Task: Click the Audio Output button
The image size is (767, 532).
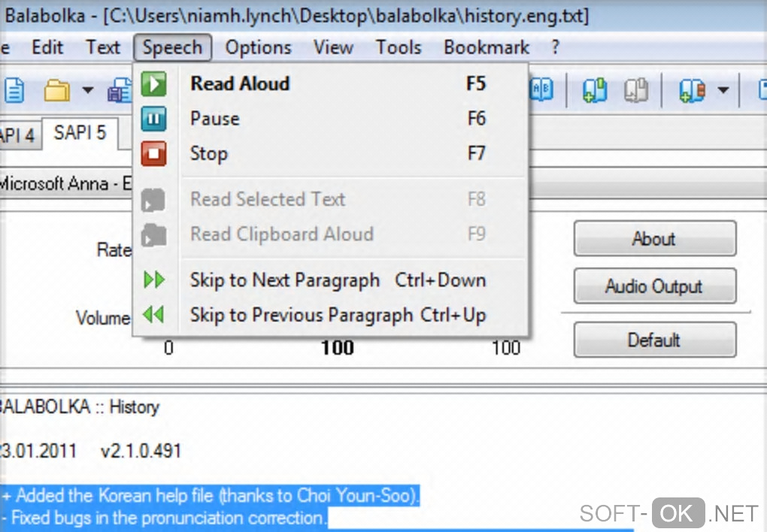Action: click(654, 286)
